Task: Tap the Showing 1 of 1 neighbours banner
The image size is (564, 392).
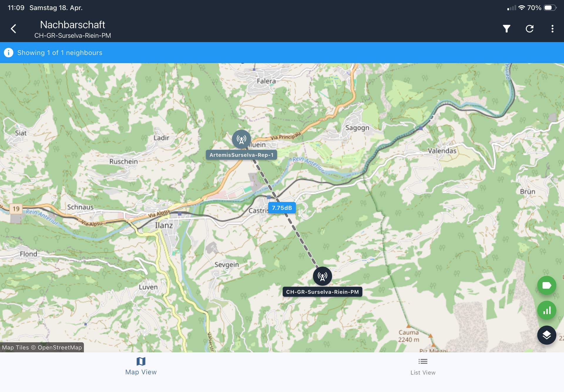Action: (x=60, y=53)
